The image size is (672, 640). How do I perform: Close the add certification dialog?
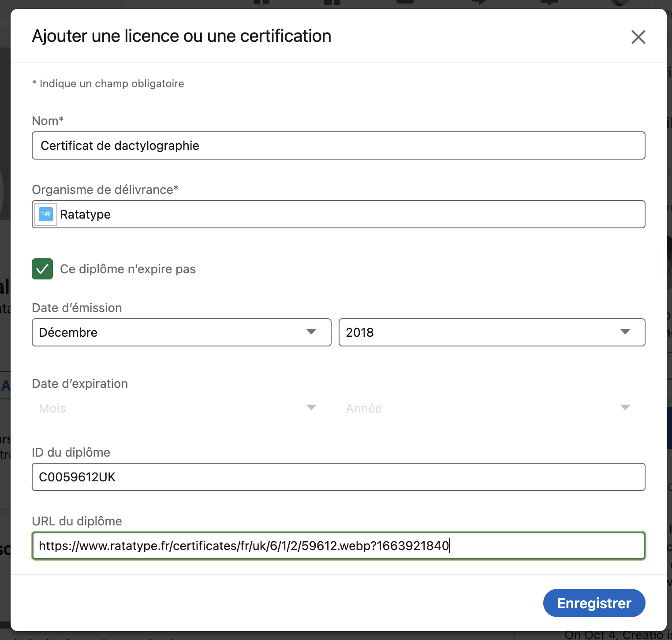638,37
